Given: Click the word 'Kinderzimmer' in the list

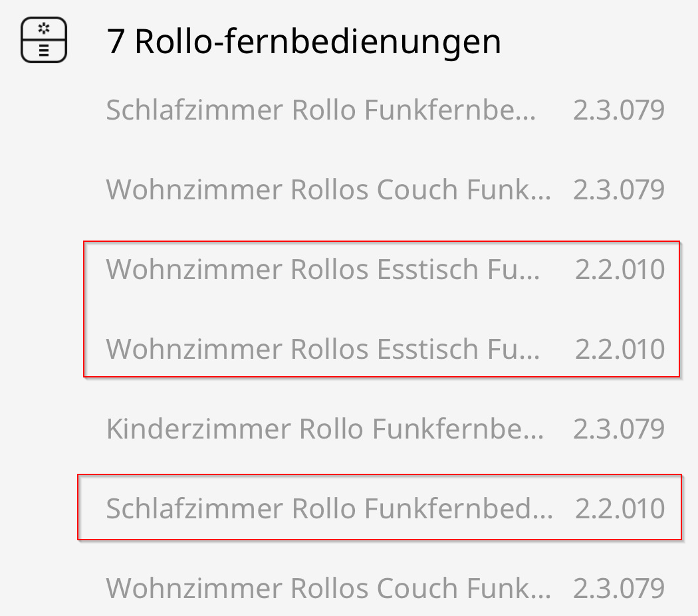Looking at the screenshot, I should tap(199, 429).
